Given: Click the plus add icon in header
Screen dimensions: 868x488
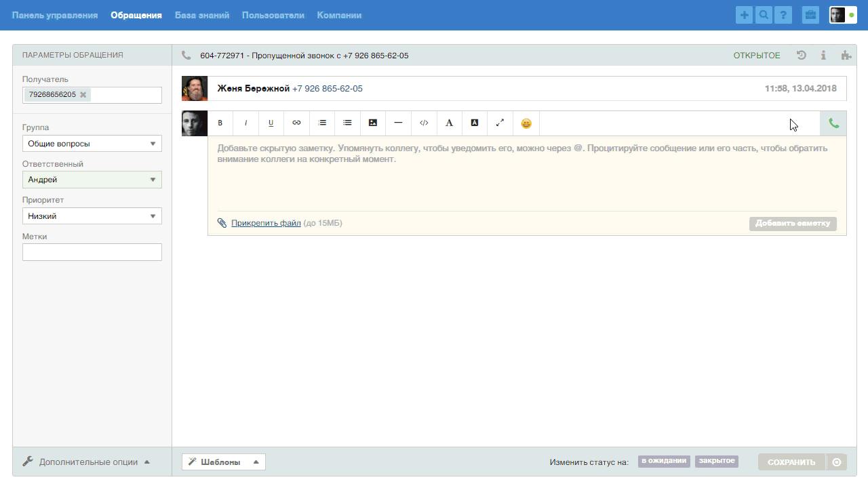Looking at the screenshot, I should click(x=745, y=15).
